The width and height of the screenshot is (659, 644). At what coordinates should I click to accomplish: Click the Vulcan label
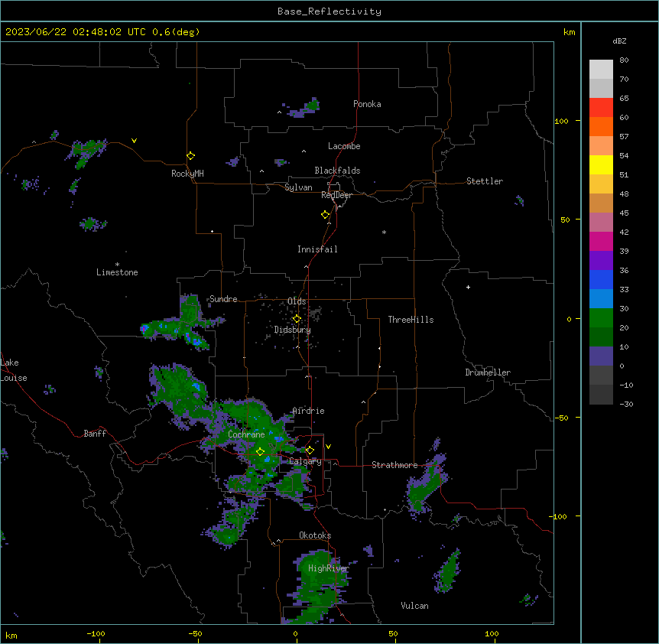point(414,606)
